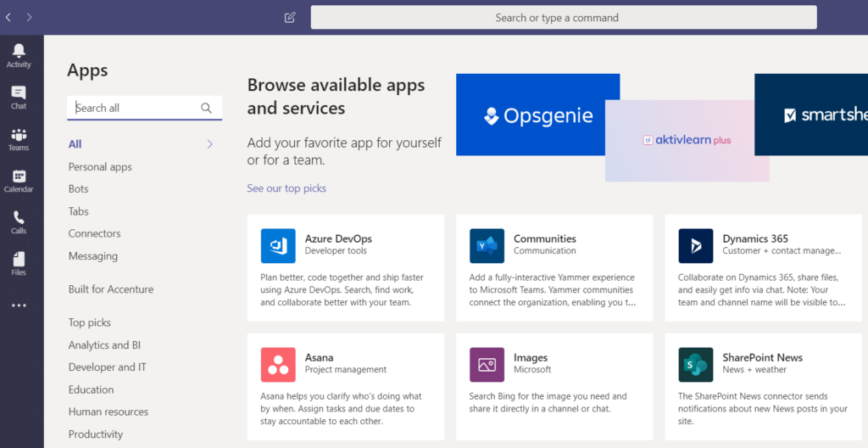
Task: Open the Opsgenie featured banner
Action: click(537, 115)
